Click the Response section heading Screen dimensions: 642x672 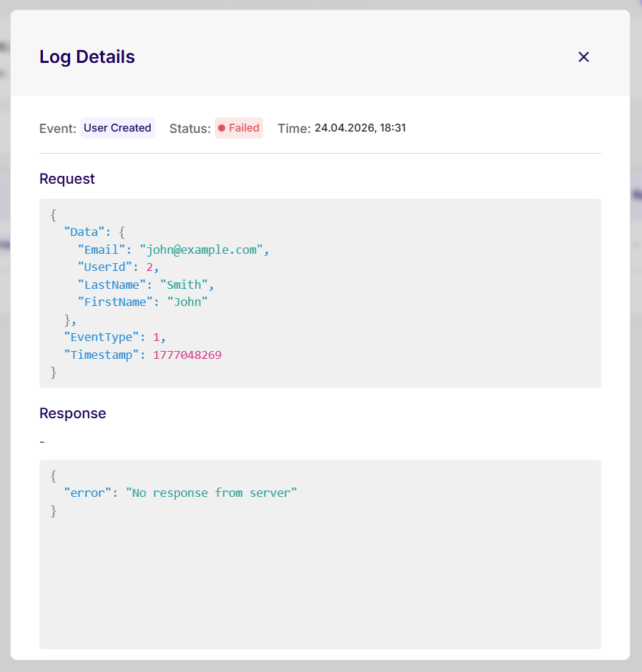pos(72,413)
